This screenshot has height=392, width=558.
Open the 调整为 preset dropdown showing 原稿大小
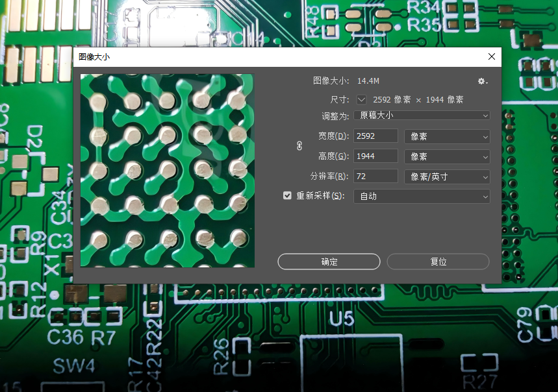point(421,115)
